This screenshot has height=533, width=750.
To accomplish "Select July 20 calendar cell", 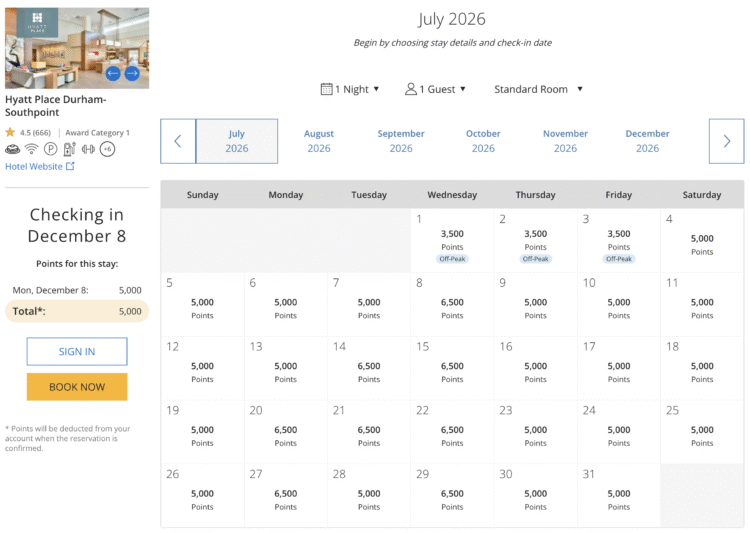I will pos(286,432).
